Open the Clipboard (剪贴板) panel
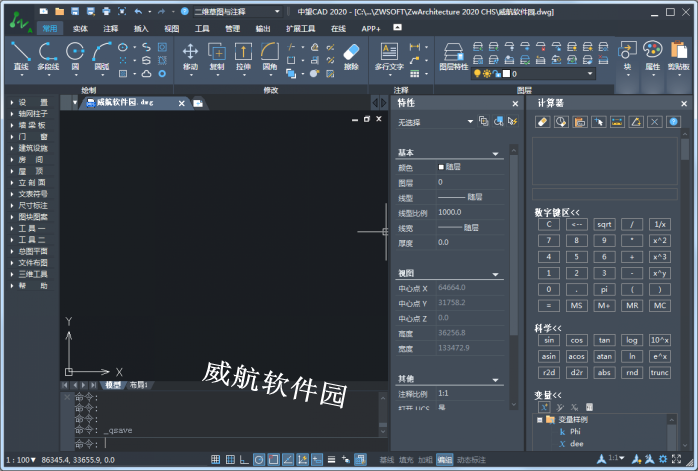698x471 pixels. point(678,56)
